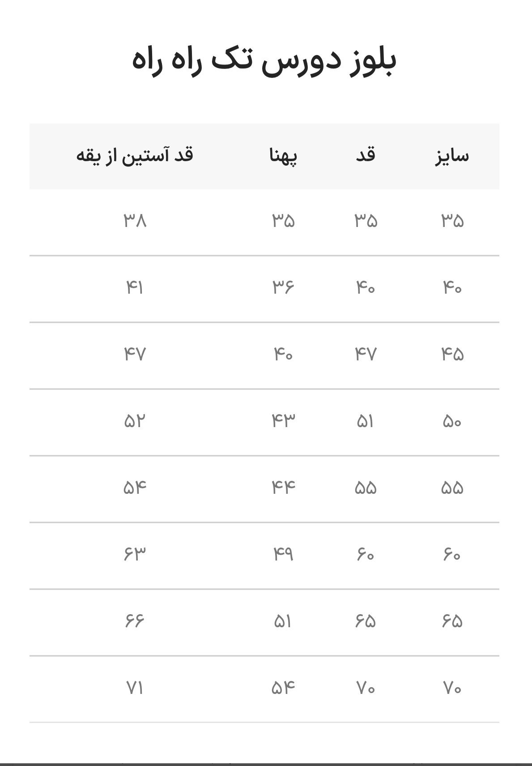Select the sleeve length cell ۵۲

pyautogui.click(x=135, y=421)
